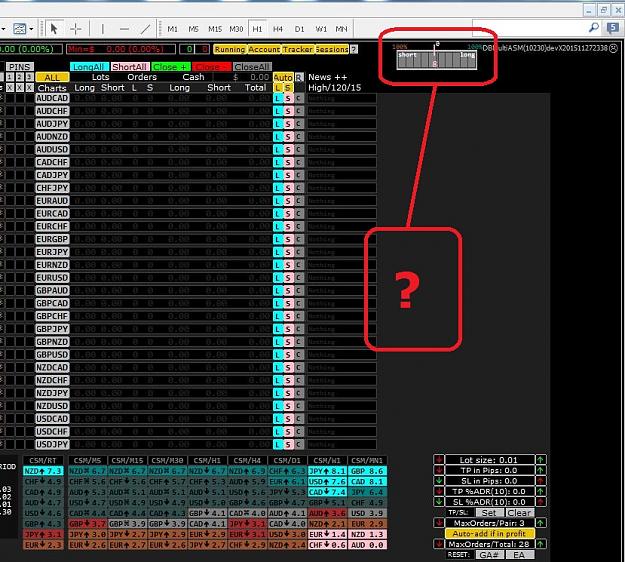Click the cyan L button in EURGBP row

[x=278, y=239]
